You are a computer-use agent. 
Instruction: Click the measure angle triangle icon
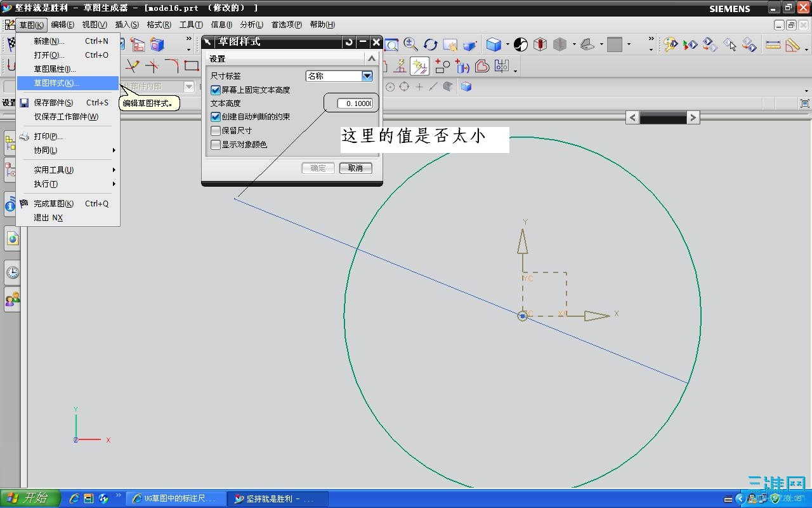click(x=792, y=44)
